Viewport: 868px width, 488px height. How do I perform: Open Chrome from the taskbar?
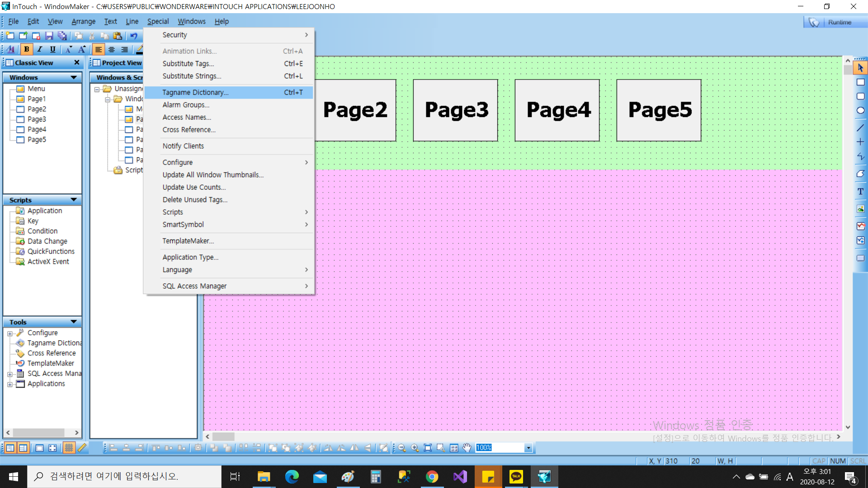(432, 477)
